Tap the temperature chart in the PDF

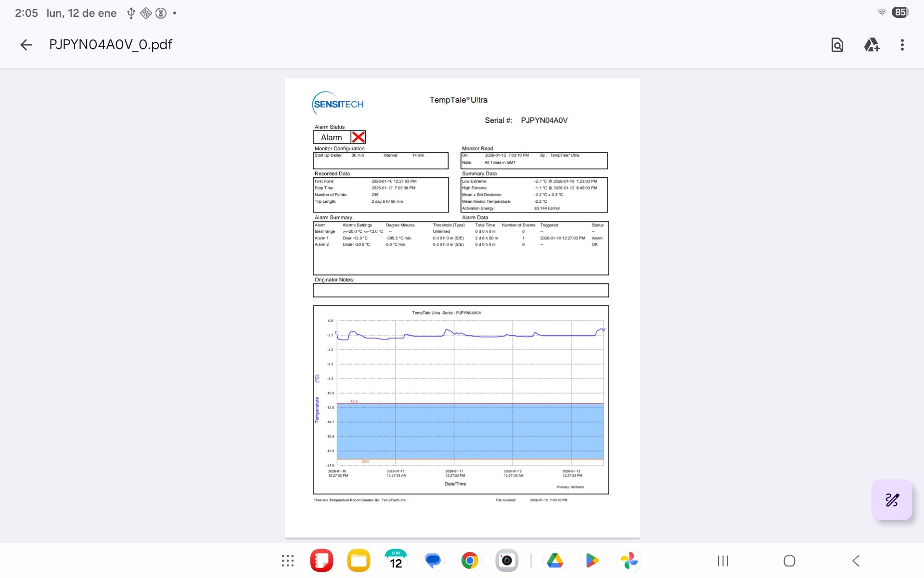pos(461,399)
